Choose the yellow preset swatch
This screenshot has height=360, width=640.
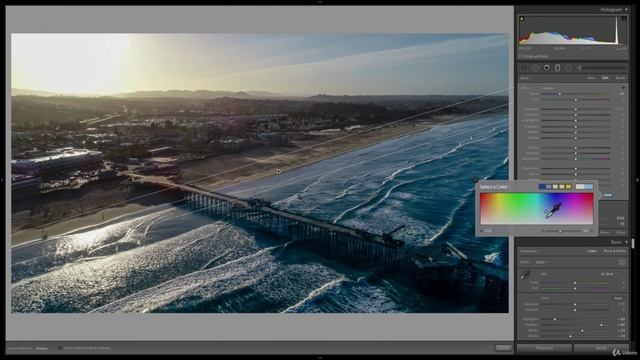coord(569,187)
